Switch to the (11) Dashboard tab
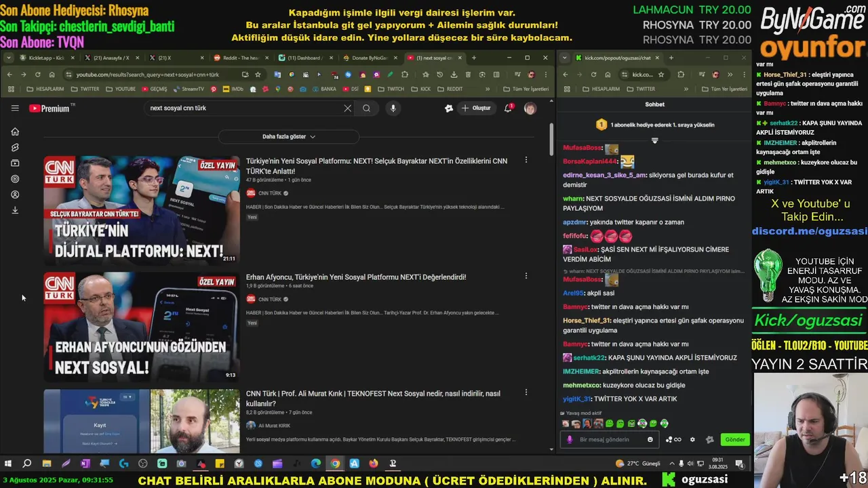The width and height of the screenshot is (868, 488). 305,58
